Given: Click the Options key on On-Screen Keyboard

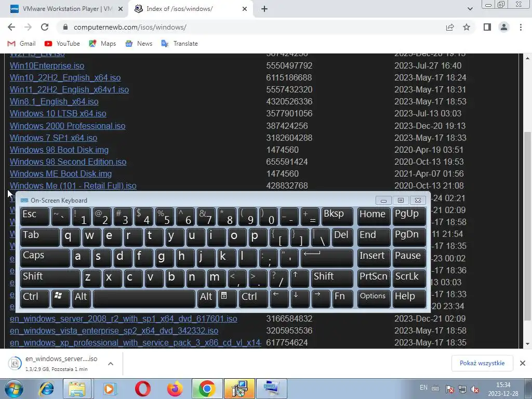Looking at the screenshot, I should coord(374,299).
